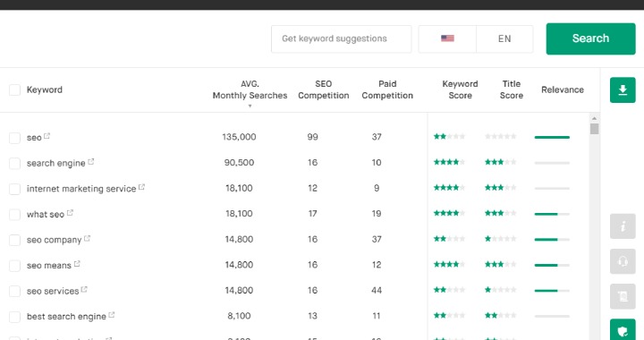The height and width of the screenshot is (340, 644).
Task: Open external link icon beside seo services
Action: 84,289
